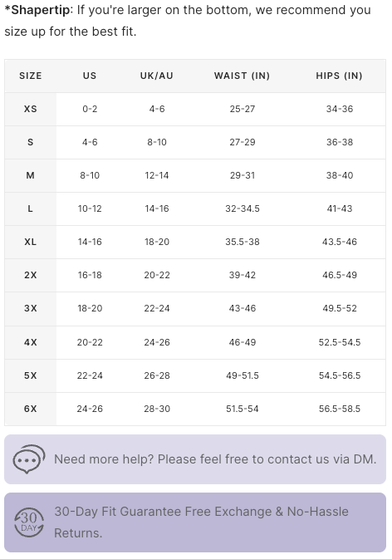Select the UK/AU column header
Screen dimensions: 392x559
(156, 76)
